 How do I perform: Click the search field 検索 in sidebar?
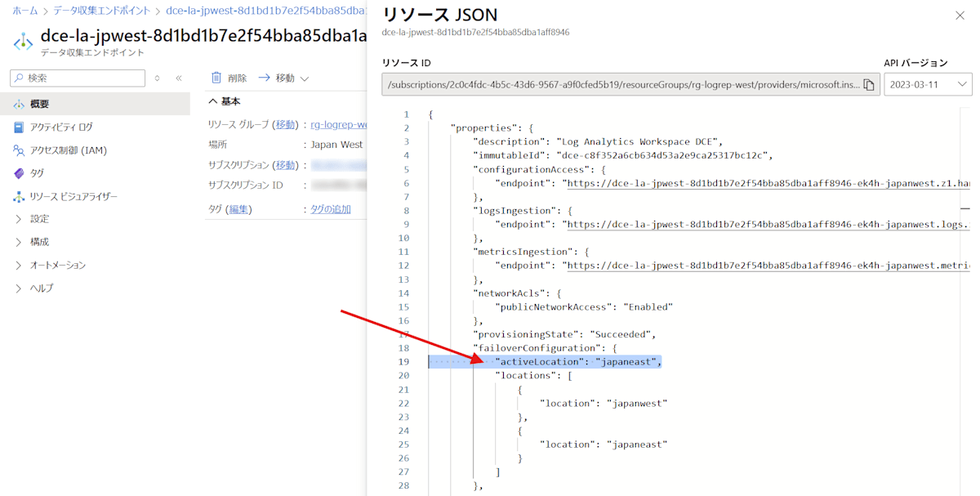coord(77,78)
